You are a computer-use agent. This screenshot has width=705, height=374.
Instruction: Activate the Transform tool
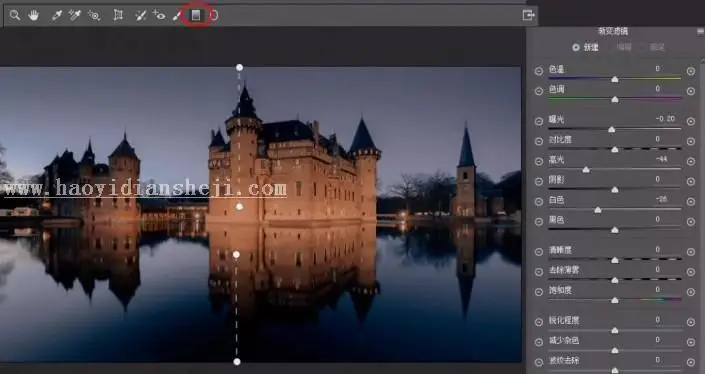tap(118, 15)
